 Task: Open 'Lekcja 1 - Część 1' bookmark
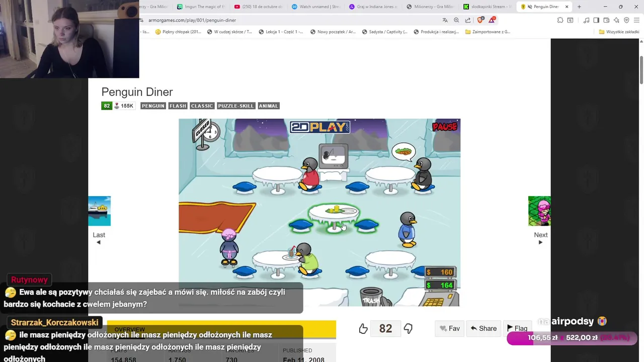(x=281, y=32)
